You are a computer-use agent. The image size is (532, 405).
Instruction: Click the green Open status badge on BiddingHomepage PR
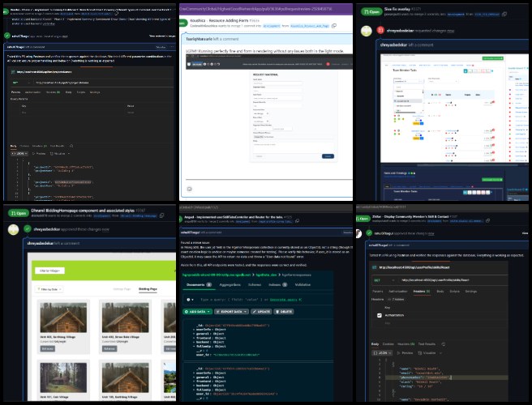pos(19,213)
